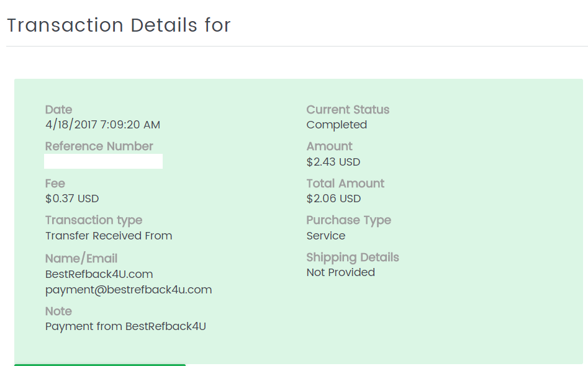Click the Reference Number label
Screen dimensions: 588x366
click(x=99, y=146)
